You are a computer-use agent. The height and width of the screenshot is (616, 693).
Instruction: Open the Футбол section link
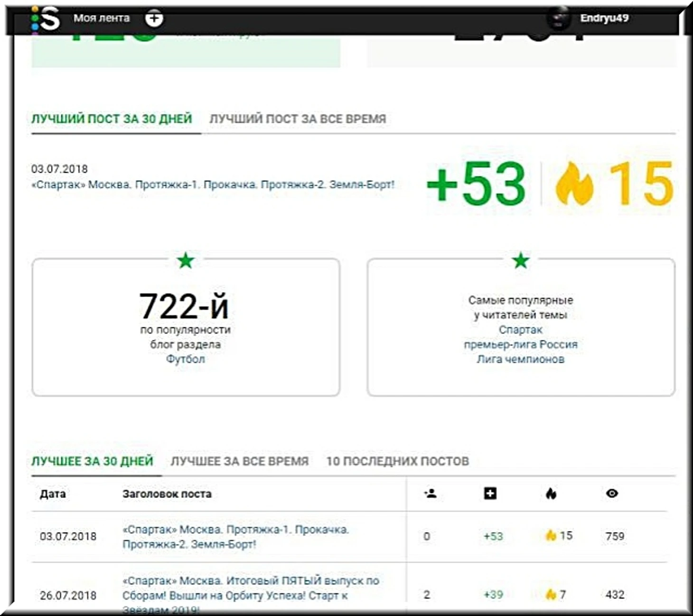coord(185,359)
